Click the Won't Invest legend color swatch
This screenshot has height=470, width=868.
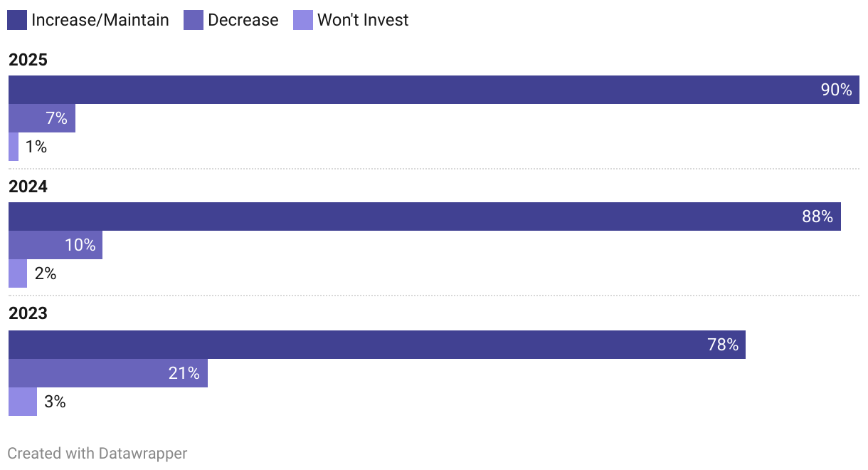pos(303,20)
